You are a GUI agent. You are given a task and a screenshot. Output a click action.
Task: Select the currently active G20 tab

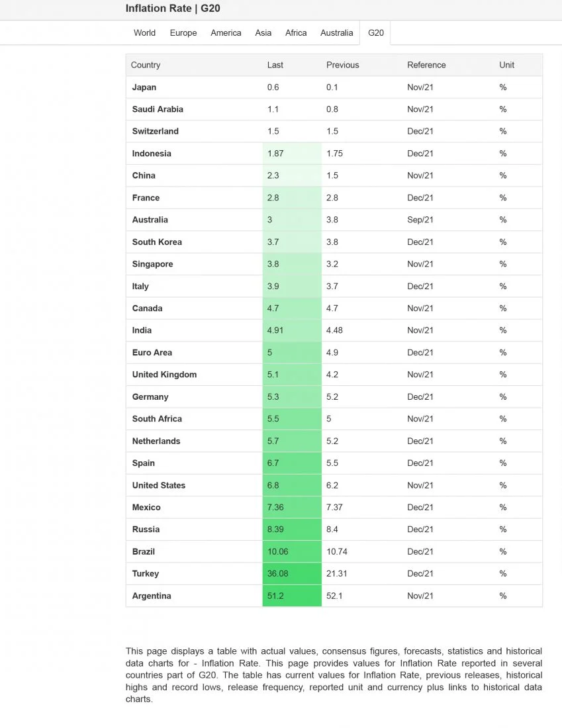(375, 32)
